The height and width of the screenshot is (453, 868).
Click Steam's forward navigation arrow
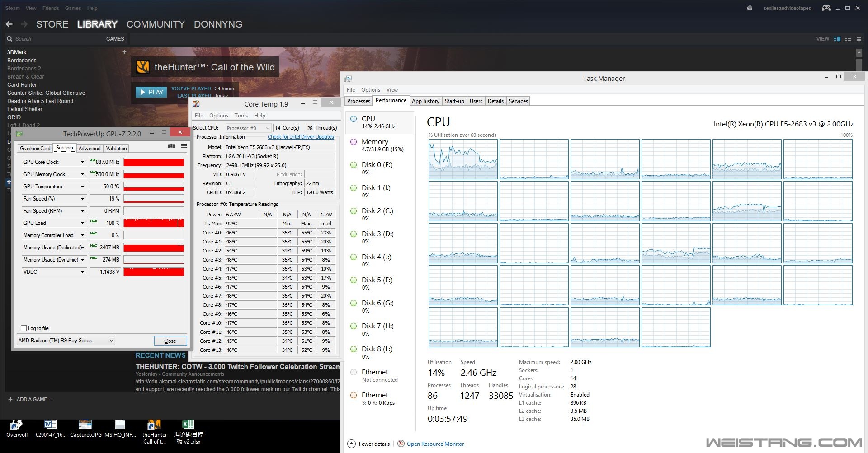(x=24, y=24)
